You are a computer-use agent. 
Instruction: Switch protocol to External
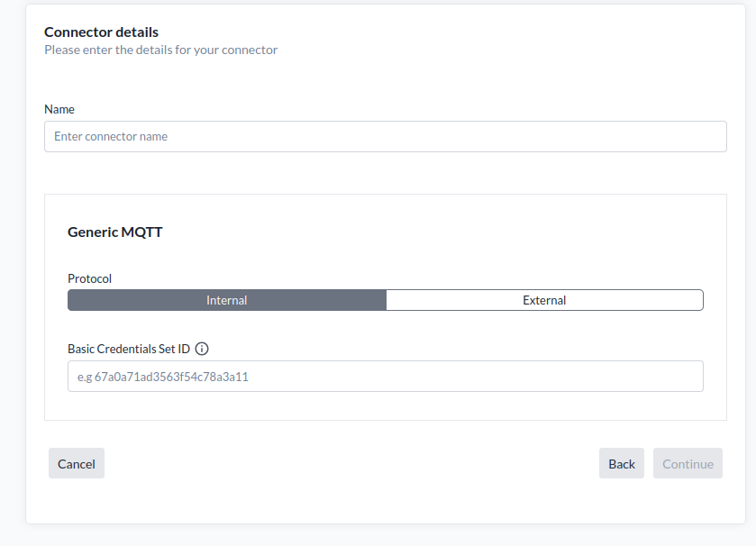[544, 300]
